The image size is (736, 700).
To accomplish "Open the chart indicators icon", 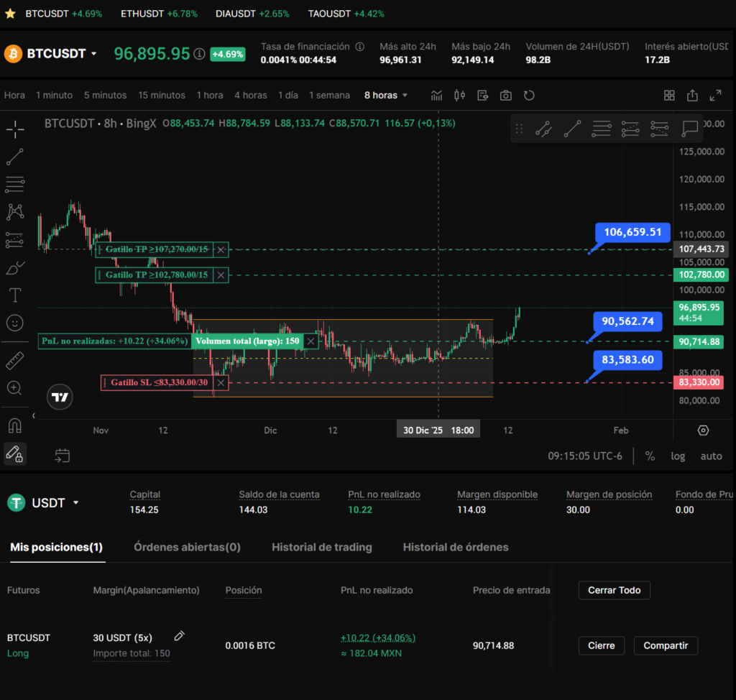I will point(436,96).
